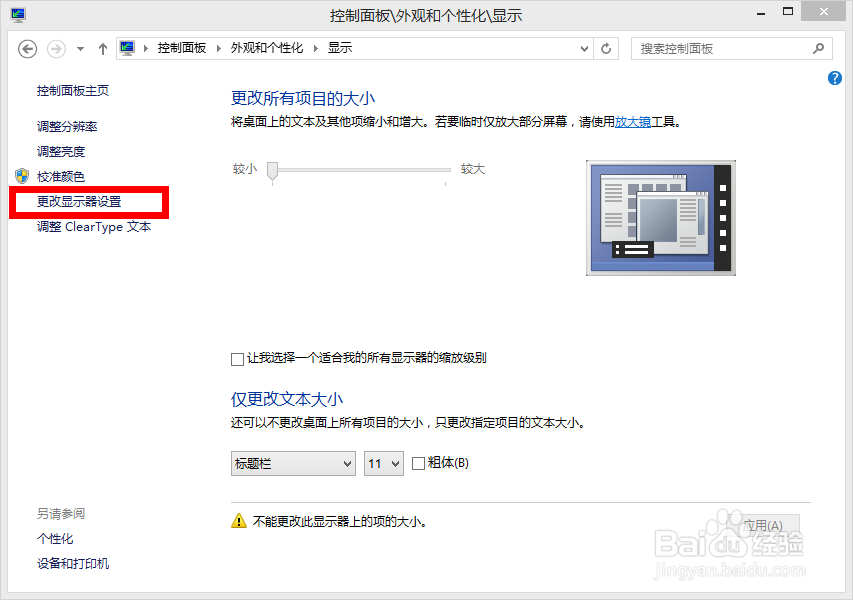This screenshot has height=600, width=853.
Task: Open the address bar history dropdown arrow
Action: point(583,48)
